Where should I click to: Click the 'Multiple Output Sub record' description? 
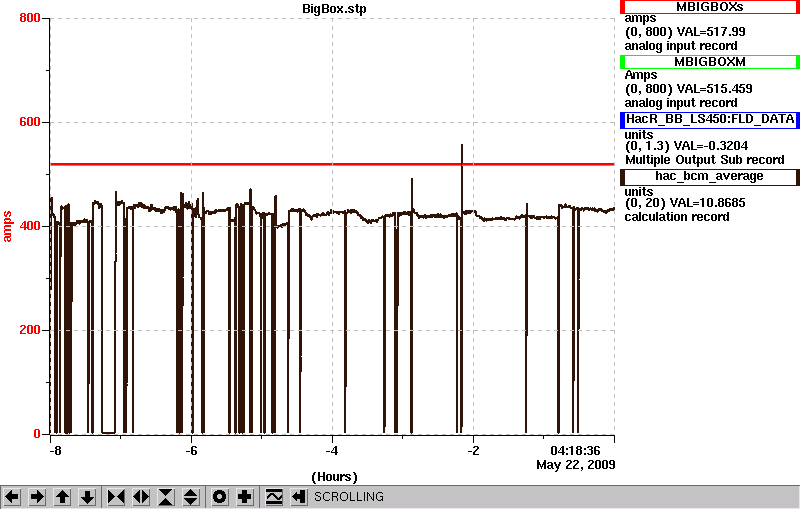(705, 160)
